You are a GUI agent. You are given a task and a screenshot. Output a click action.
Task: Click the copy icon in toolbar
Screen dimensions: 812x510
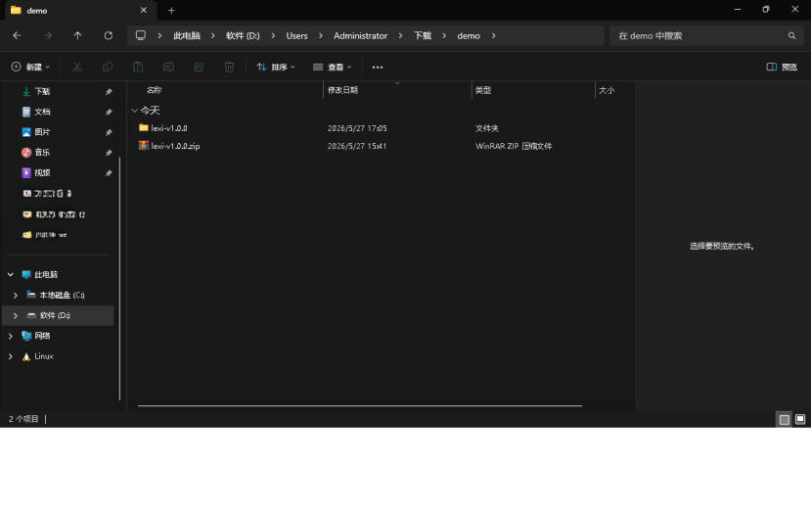pos(108,67)
